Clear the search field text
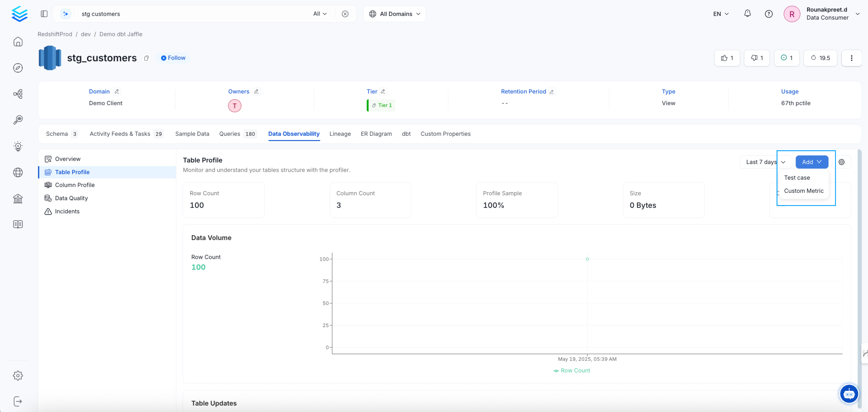Screen dimensions: 868x412 (345, 14)
